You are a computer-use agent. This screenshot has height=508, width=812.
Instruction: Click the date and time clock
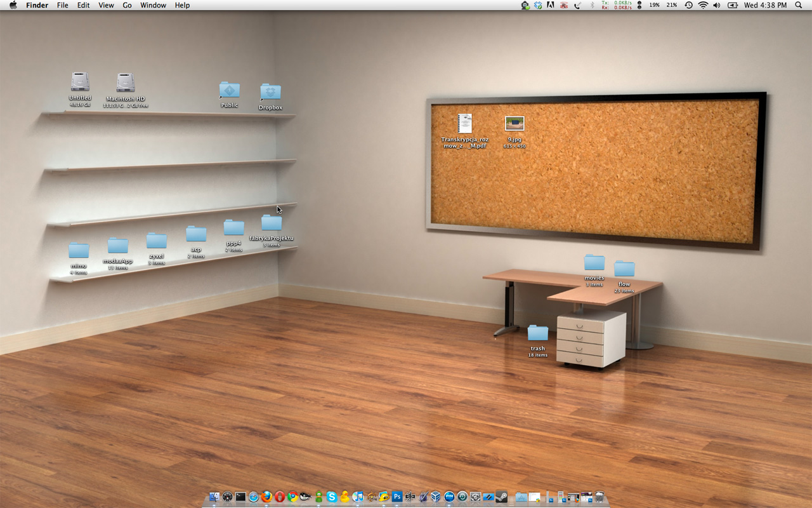[x=765, y=5]
